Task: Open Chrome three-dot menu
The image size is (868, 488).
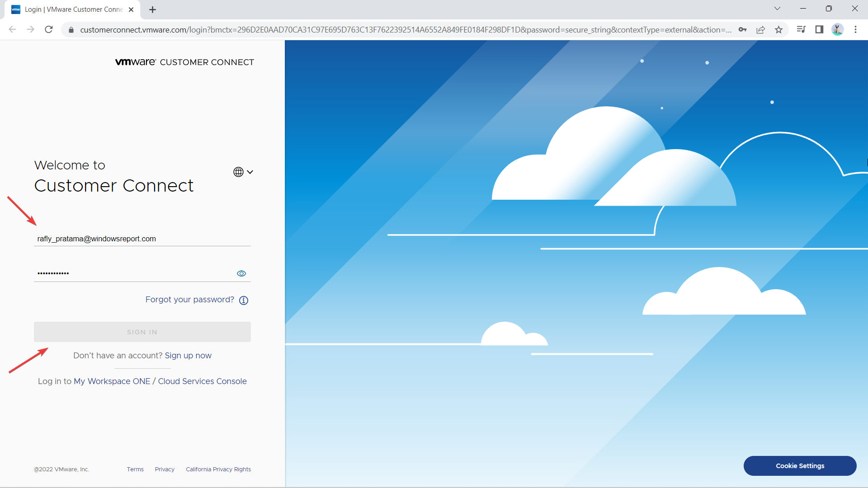Action: point(855,30)
